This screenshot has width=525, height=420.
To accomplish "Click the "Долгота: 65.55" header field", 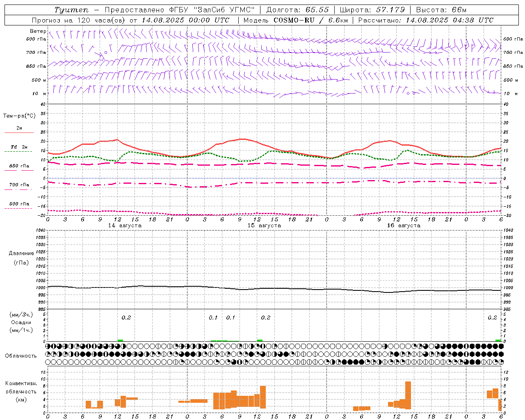I will 297,10.
